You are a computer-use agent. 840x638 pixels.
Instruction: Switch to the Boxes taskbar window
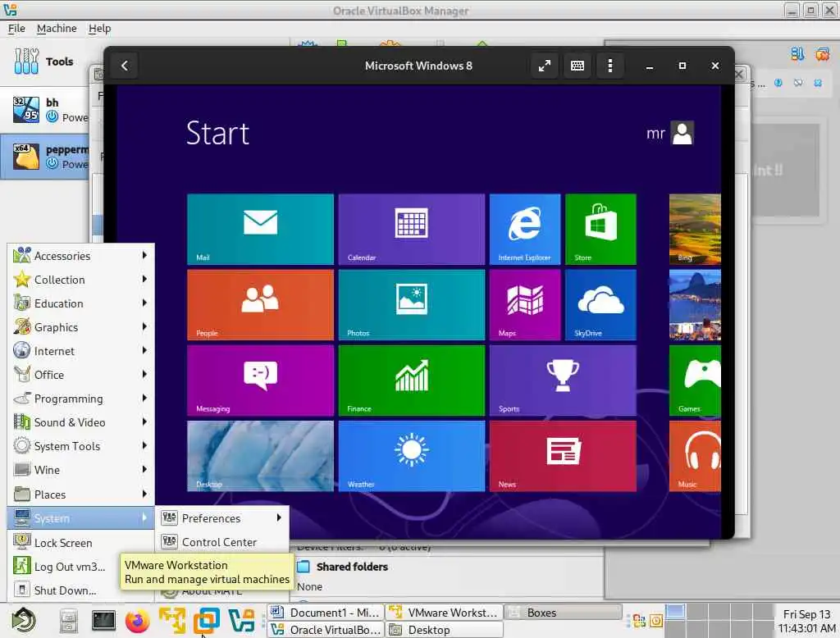click(564, 612)
